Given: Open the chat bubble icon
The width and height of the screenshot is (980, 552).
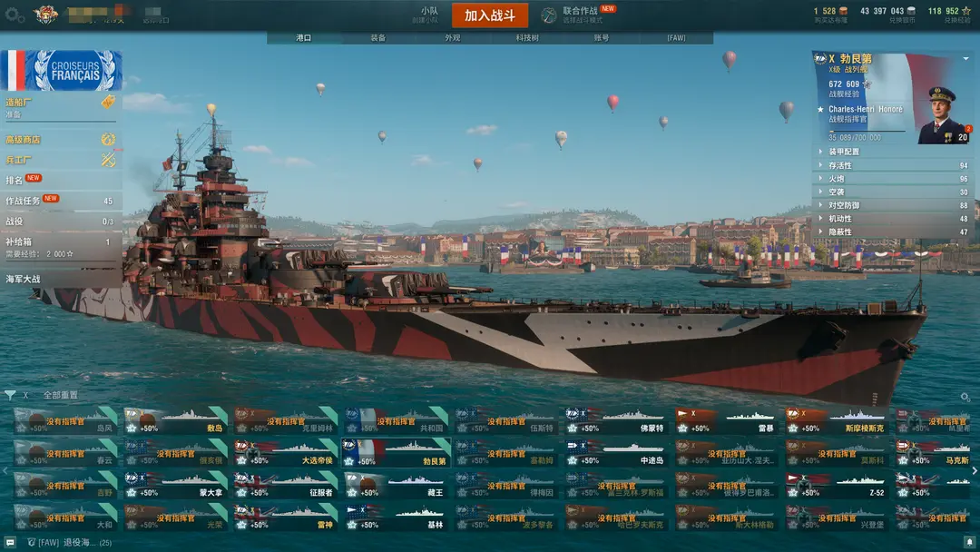Looking at the screenshot, I should tap(10, 542).
